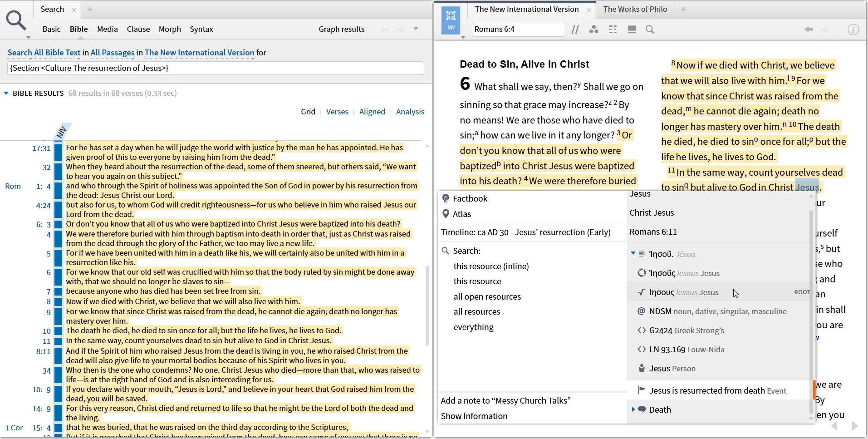Select Timeline Jesus' resurrection entry
The height and width of the screenshot is (439, 868).
[525, 232]
